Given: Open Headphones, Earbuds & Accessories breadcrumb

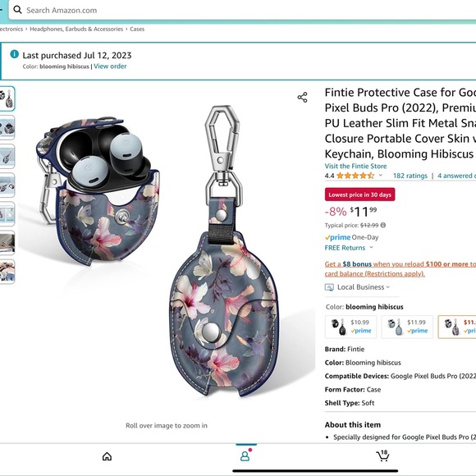Looking at the screenshot, I should 76,30.
